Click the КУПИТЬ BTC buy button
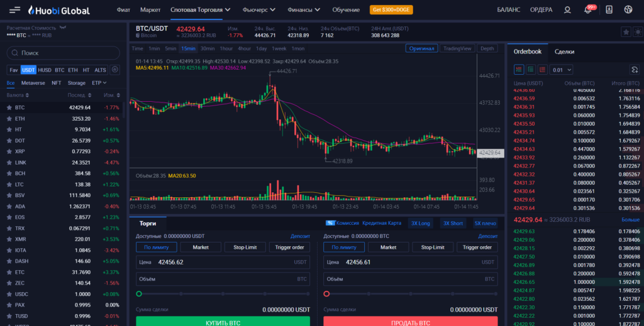This screenshot has width=644, height=326. 223,322
